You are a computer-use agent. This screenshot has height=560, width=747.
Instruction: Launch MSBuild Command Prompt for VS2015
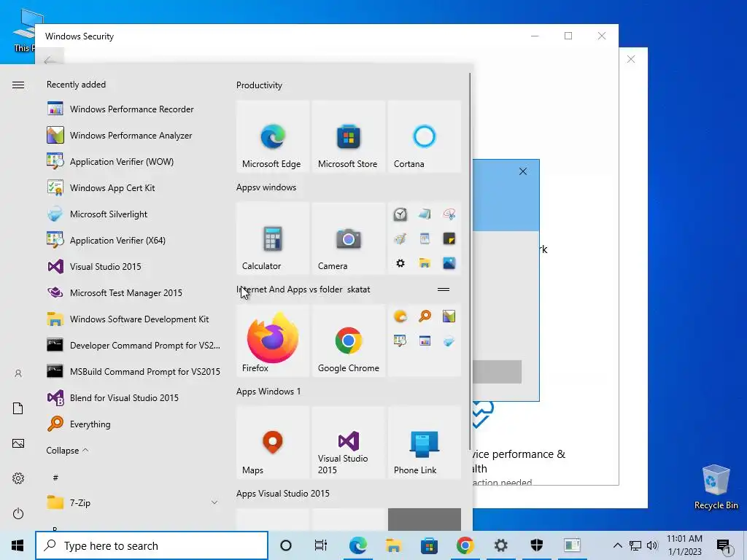(x=133, y=371)
